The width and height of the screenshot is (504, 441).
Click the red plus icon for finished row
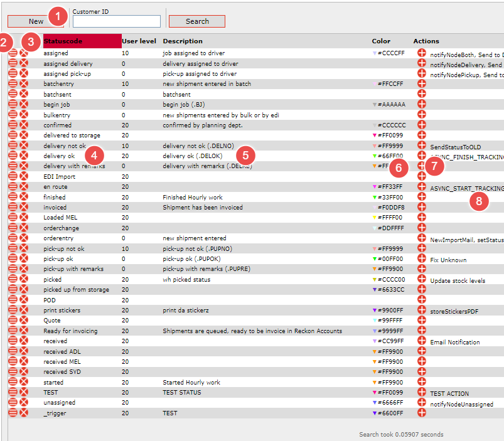[x=422, y=197]
